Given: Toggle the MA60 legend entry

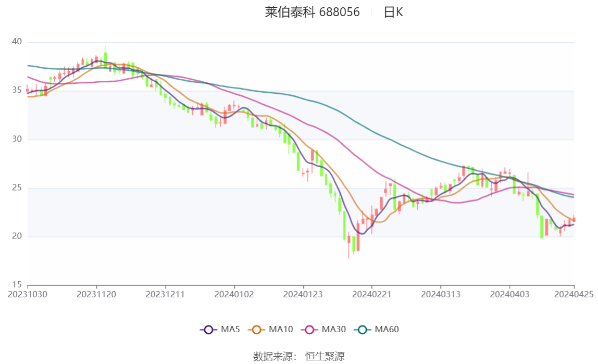Looking at the screenshot, I should [x=377, y=329].
